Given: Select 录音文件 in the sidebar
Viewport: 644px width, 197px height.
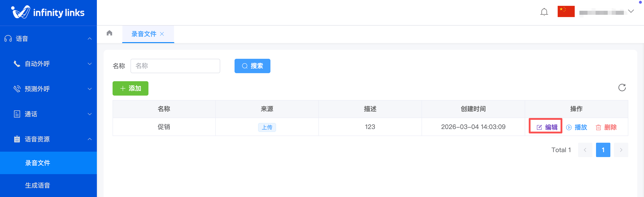Looking at the screenshot, I should [x=38, y=163].
